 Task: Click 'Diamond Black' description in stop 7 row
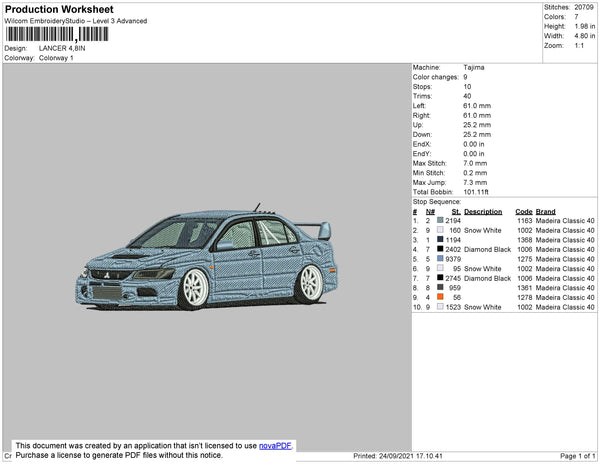[488, 278]
